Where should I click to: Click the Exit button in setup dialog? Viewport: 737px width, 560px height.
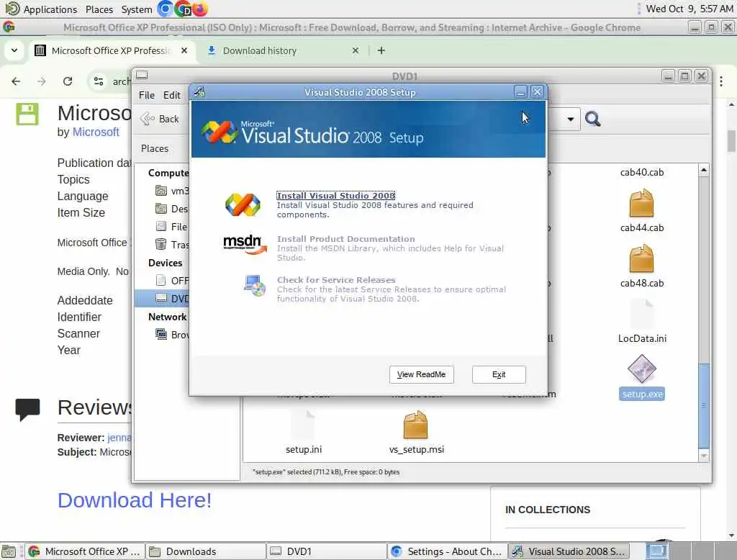click(499, 374)
